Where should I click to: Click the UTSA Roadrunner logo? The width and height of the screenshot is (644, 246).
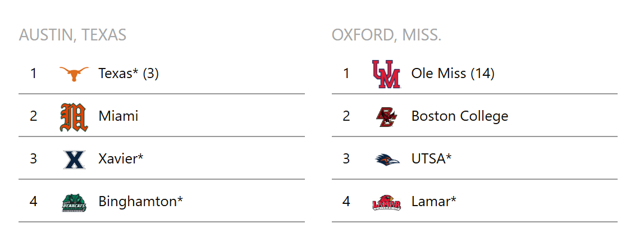(387, 160)
